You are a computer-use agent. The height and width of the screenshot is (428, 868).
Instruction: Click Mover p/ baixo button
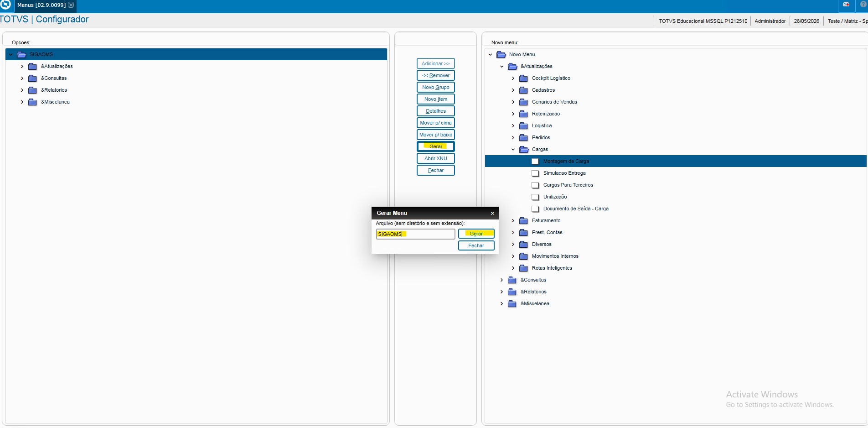[436, 135]
